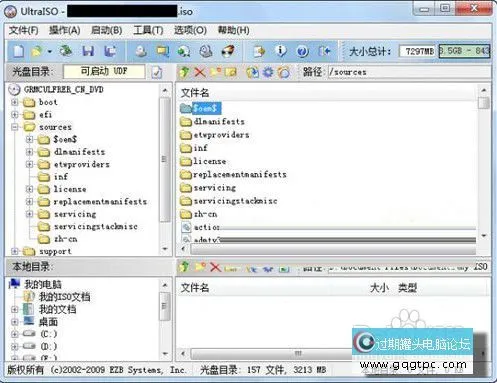The width and height of the screenshot is (497, 383).
Task: Open the 操作(A) menu
Action: click(x=64, y=30)
